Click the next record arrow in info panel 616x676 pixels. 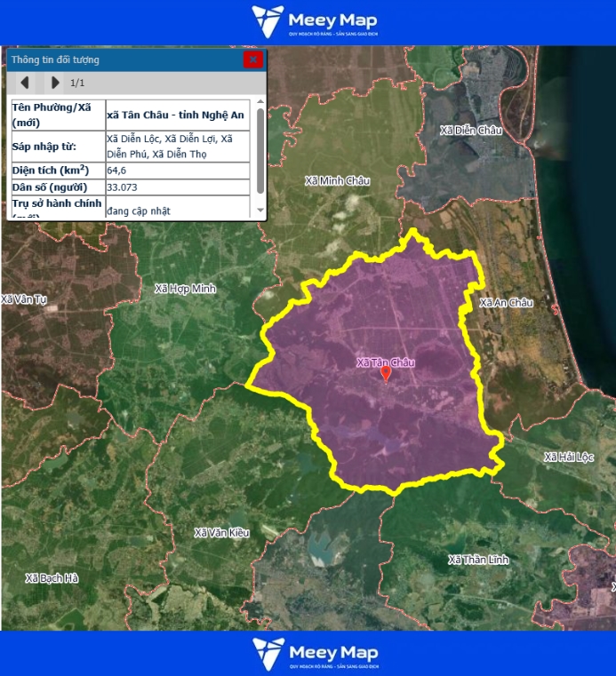(x=55, y=83)
